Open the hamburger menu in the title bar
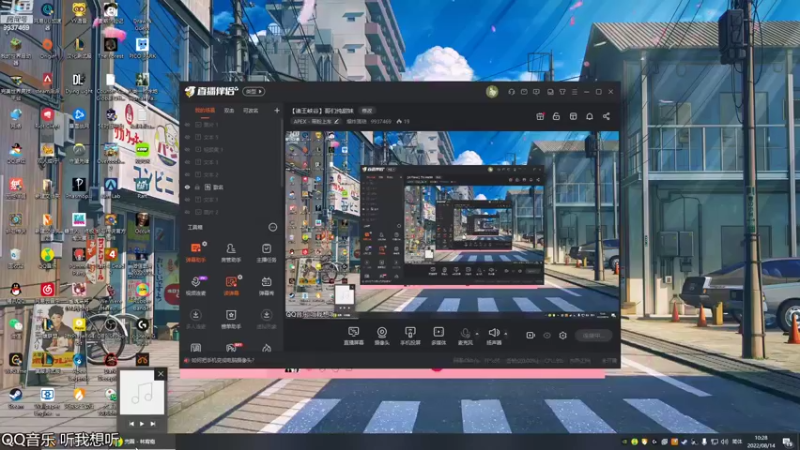The width and height of the screenshot is (800, 450). 574,92
